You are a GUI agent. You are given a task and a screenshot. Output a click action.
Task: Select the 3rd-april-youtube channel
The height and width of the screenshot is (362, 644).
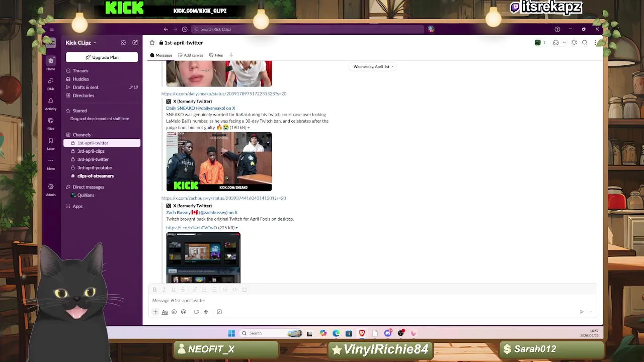click(94, 168)
